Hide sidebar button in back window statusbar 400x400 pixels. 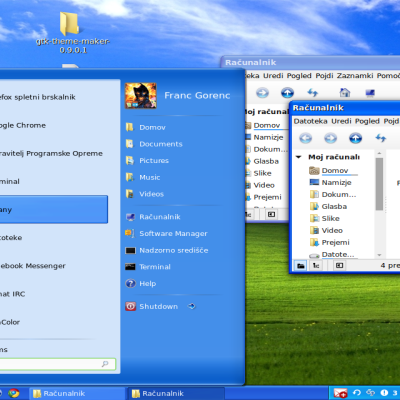click(x=272, y=214)
